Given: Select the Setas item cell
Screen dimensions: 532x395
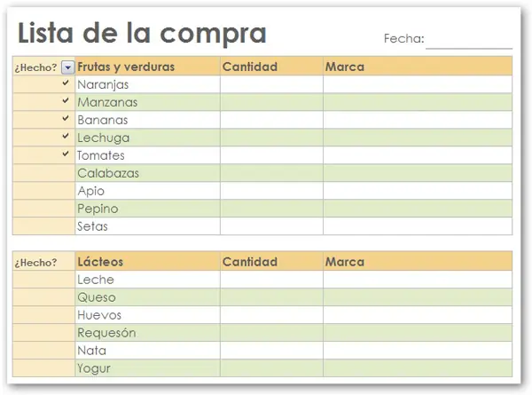Looking at the screenshot, I should pyautogui.click(x=147, y=226).
